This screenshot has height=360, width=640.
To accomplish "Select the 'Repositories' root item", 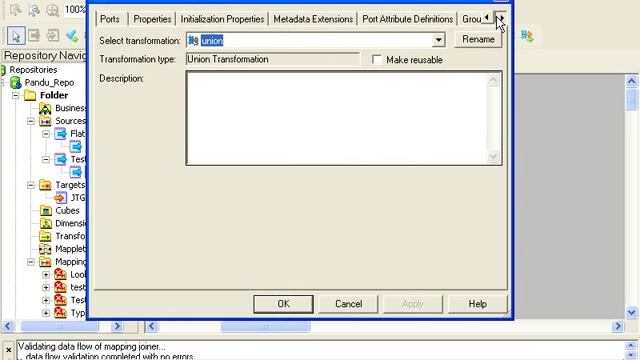I will pos(33,70).
